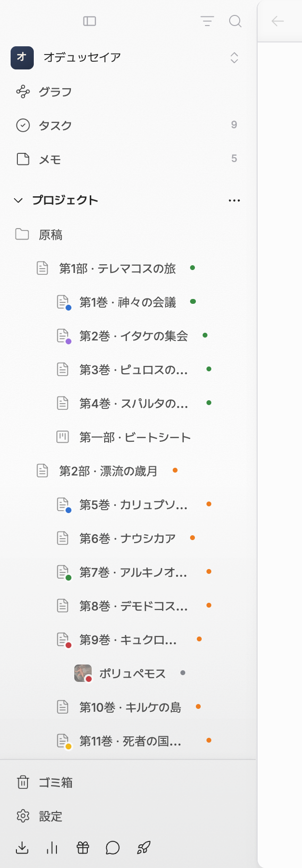Image resolution: width=302 pixels, height=868 pixels.
Task: Click the 原稿 folder icon
Action: 22,234
